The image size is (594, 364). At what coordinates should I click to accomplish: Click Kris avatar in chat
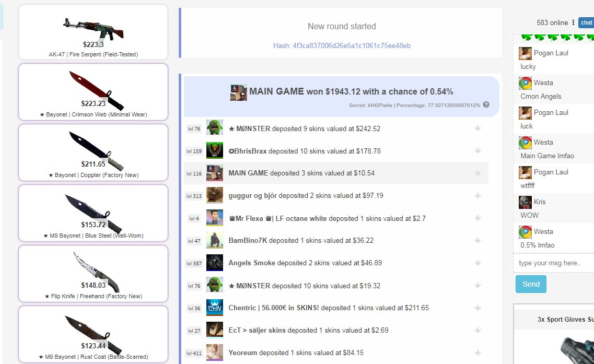(x=525, y=202)
